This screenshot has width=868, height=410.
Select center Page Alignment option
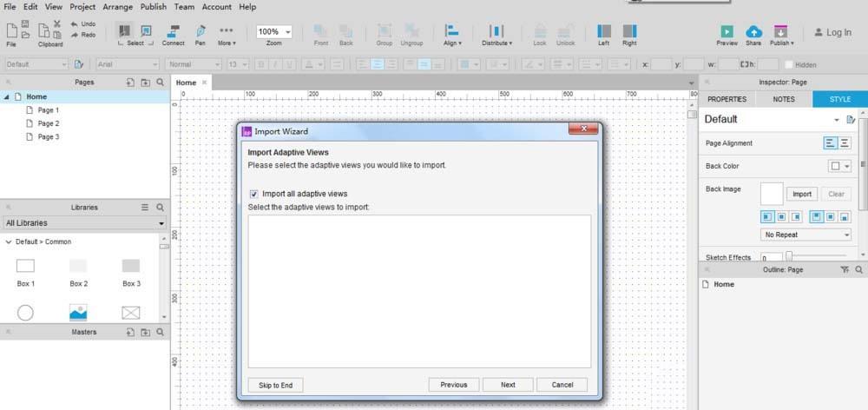click(x=845, y=143)
